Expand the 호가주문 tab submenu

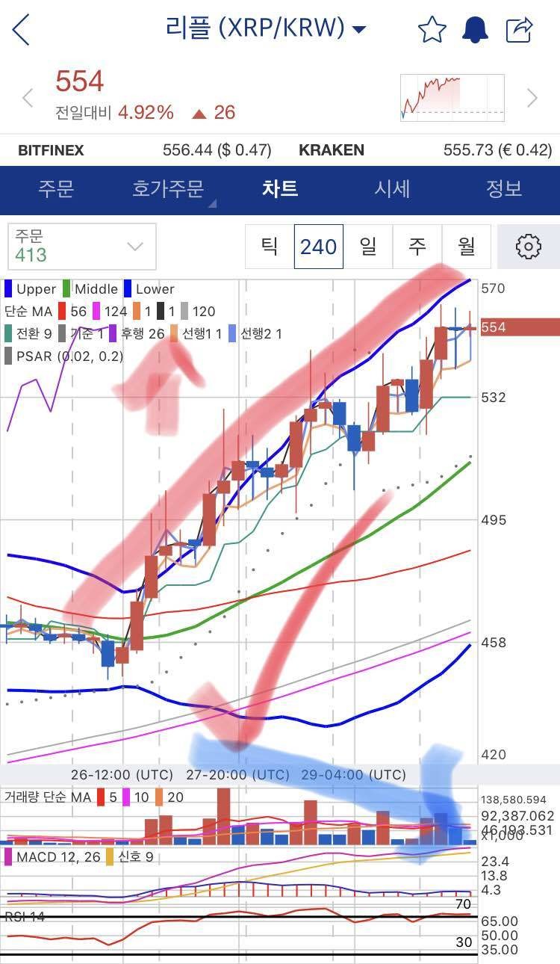170,188
